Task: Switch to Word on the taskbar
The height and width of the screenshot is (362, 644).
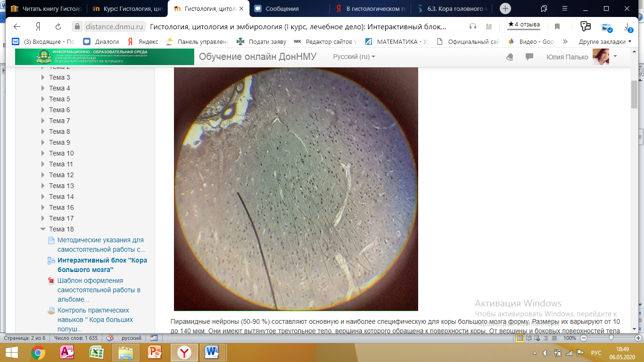Action: coord(213,353)
